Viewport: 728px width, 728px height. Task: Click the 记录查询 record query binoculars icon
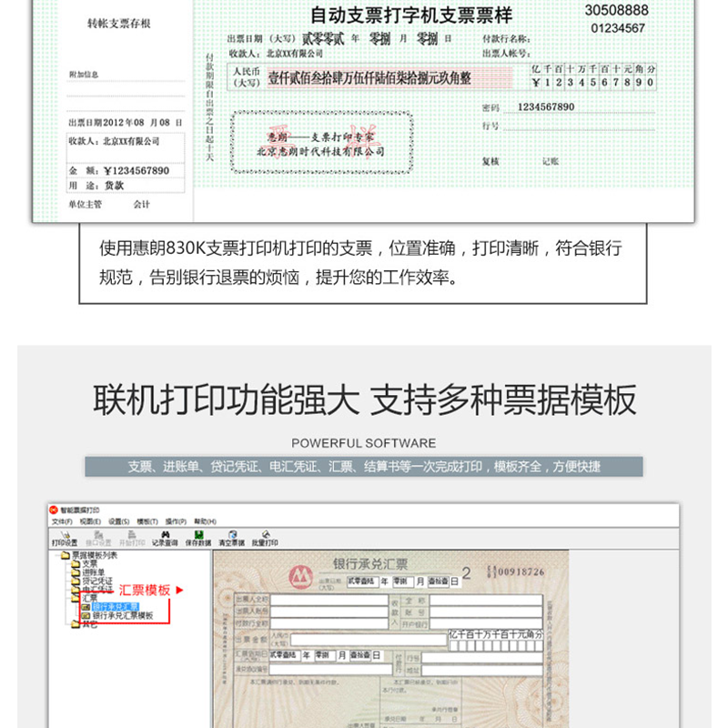click(164, 535)
